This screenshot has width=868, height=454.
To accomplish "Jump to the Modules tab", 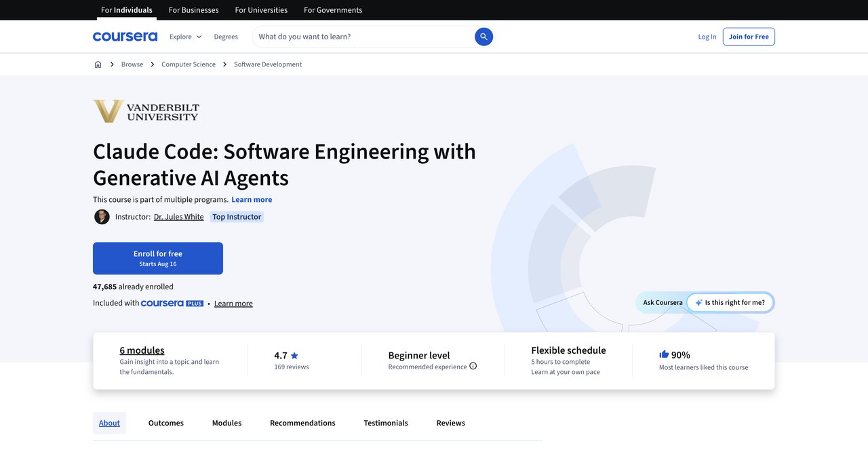I will (x=226, y=423).
